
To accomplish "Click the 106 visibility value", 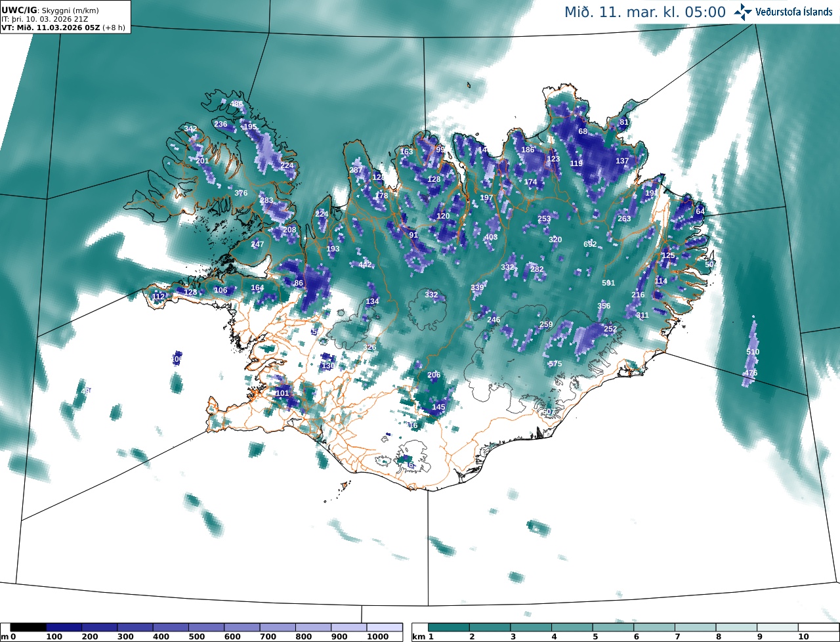I will click(x=220, y=290).
